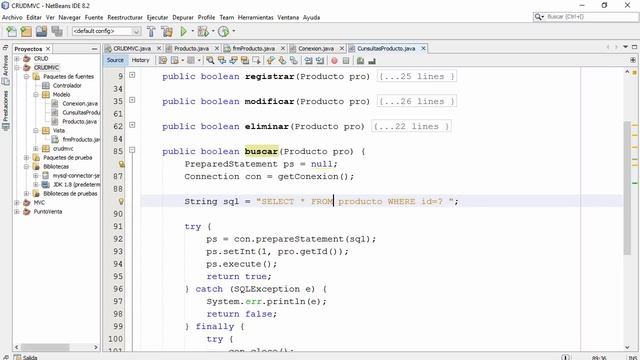Image resolution: width=640 pixels, height=360 pixels.
Task: Switch to Source view
Action: coord(115,60)
